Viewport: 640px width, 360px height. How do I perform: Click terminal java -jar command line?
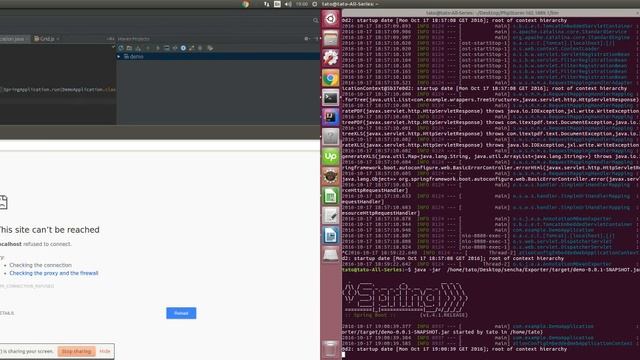[491, 270]
